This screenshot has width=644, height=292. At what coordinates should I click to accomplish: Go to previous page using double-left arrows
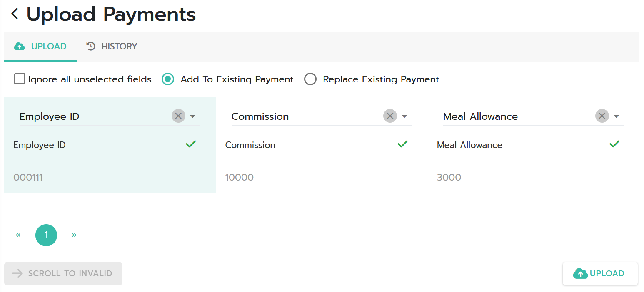coord(18,235)
